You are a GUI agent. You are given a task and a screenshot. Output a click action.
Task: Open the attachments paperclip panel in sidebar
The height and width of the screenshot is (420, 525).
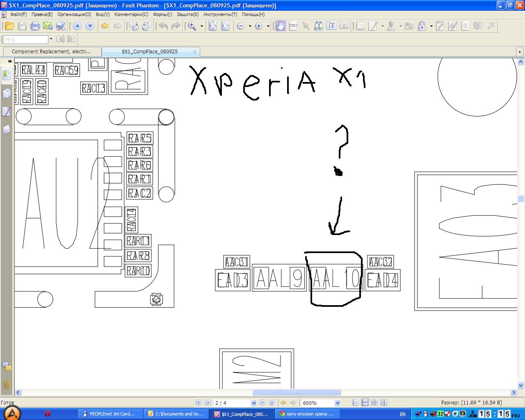pos(7,385)
